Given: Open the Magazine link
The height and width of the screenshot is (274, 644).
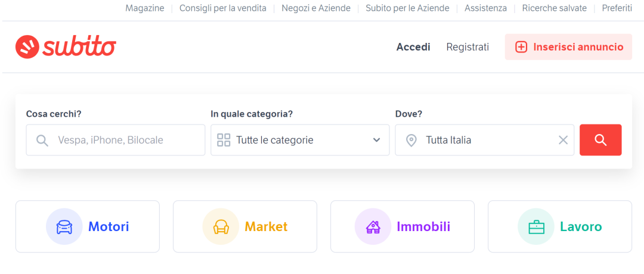Looking at the screenshot, I should tap(144, 8).
